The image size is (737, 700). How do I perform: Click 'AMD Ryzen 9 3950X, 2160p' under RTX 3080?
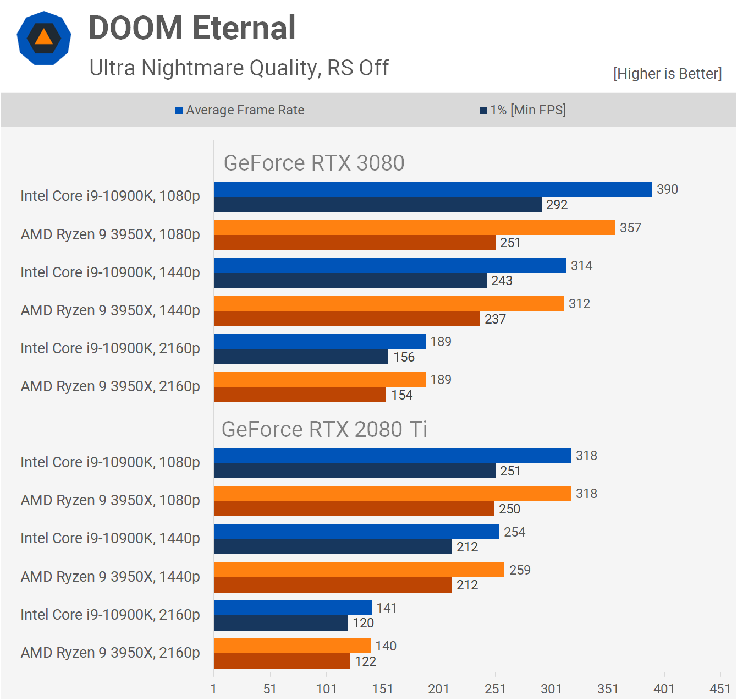110,386
